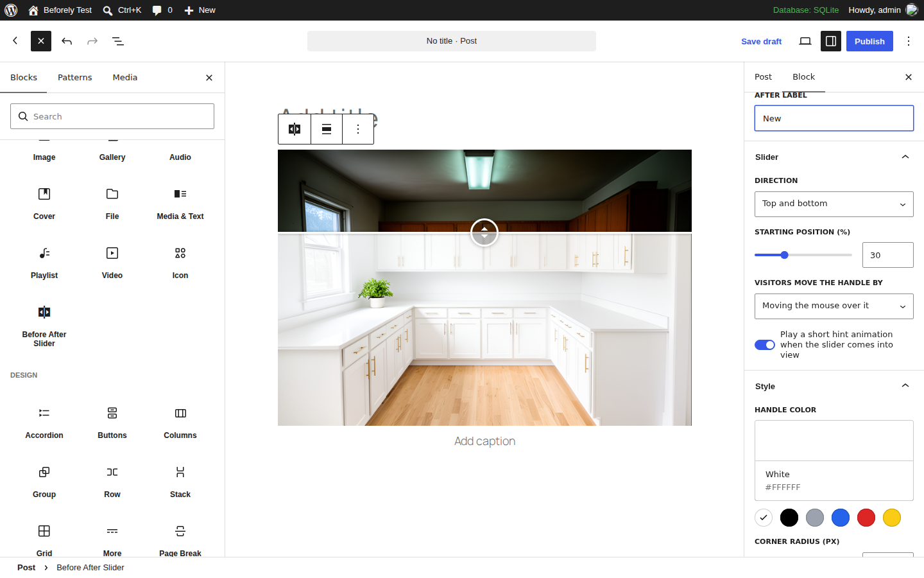Insert a Playlist block
This screenshot has height=578, width=924.
(44, 262)
